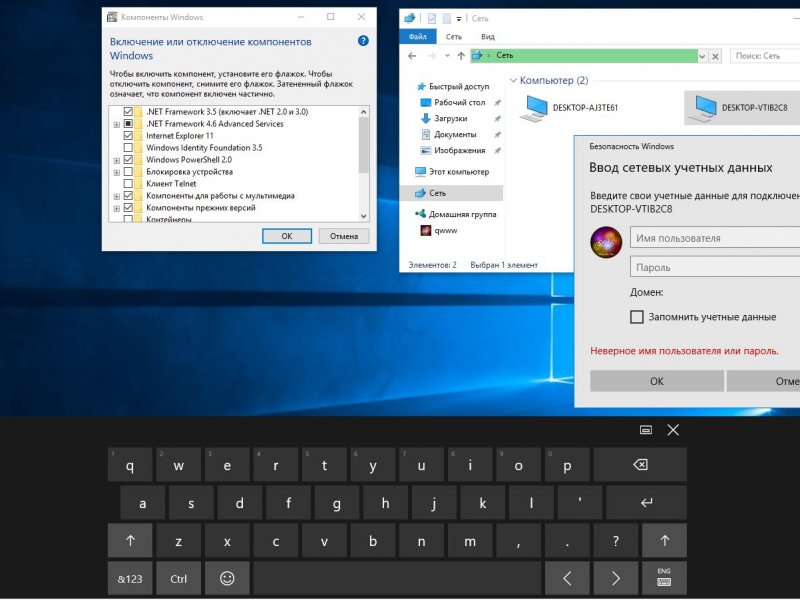The image size is (800, 600).
Task: Toggle .NET Framework 4.6 Advanced Services checkbox
Action: click(128, 123)
